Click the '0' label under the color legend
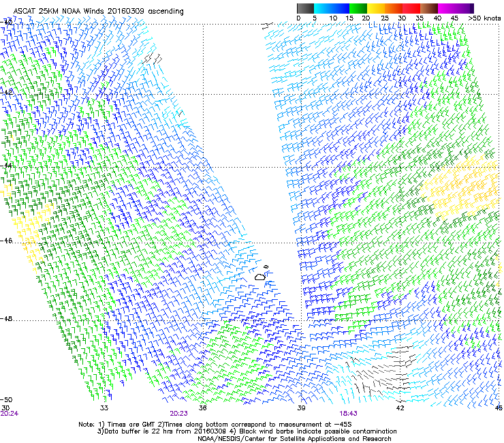Image resolution: width=504 pixels, height=443 pixels. pyautogui.click(x=298, y=18)
